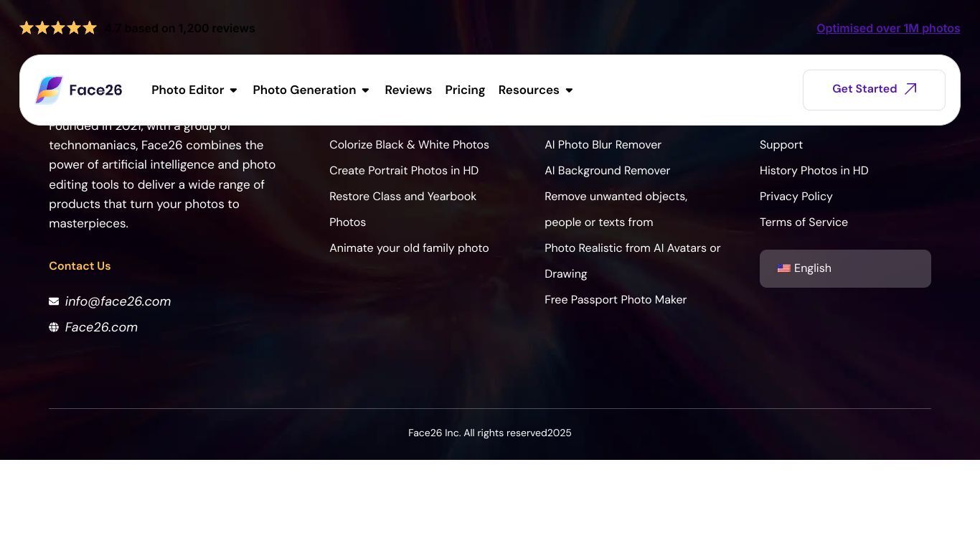
Task: Click the Get Started button
Action: tap(874, 90)
